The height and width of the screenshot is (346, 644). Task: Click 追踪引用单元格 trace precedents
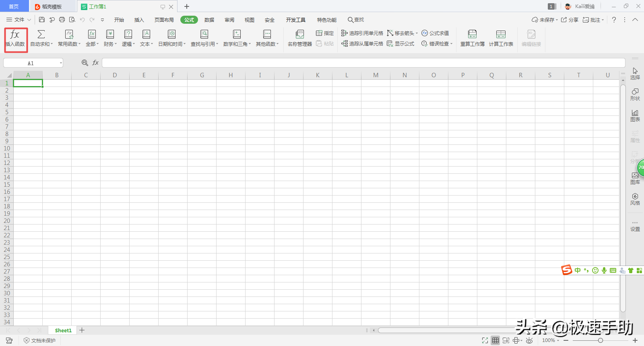point(362,33)
